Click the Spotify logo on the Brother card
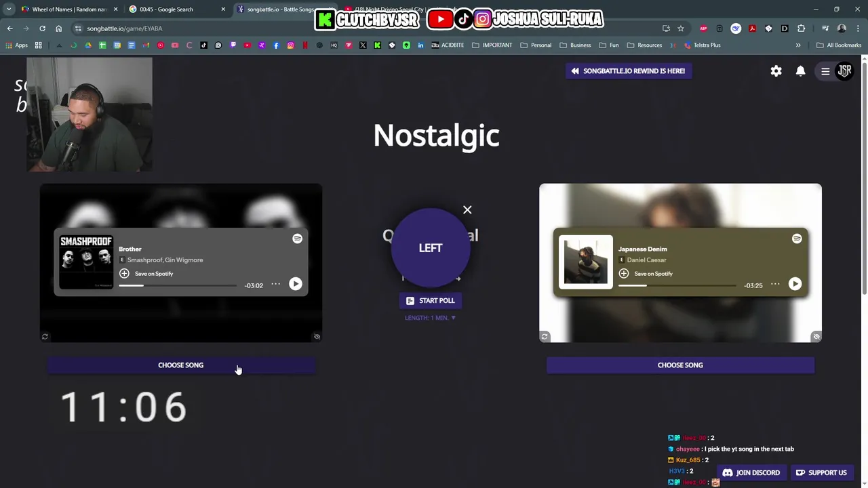The width and height of the screenshot is (868, 488). (x=297, y=239)
